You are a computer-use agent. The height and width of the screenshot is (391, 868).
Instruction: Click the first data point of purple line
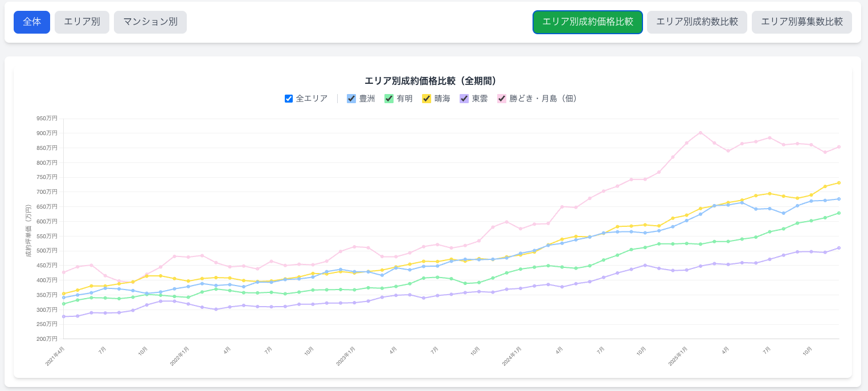click(64, 316)
